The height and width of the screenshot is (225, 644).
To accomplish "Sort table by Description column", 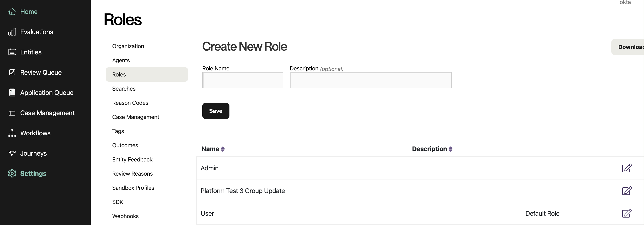I will (450, 149).
